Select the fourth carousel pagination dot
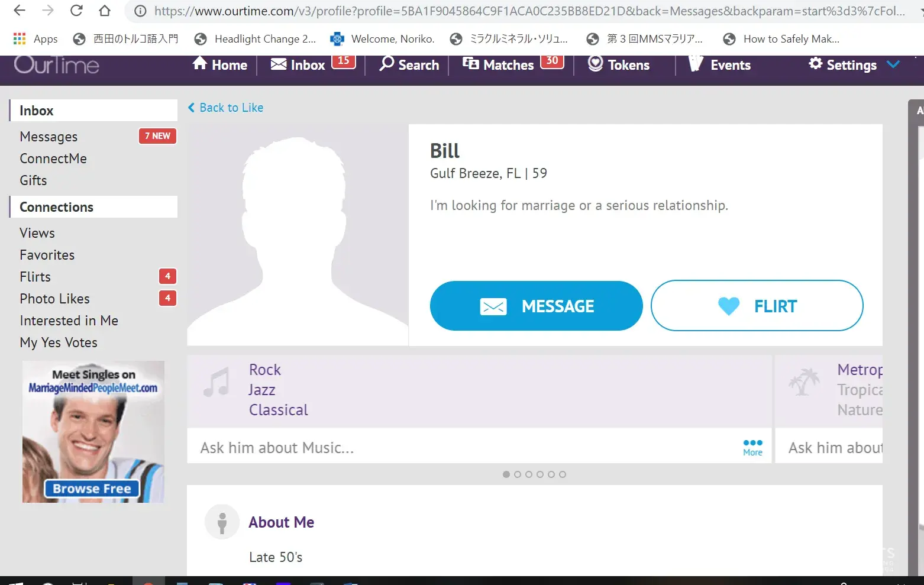The image size is (924, 585). click(x=540, y=474)
